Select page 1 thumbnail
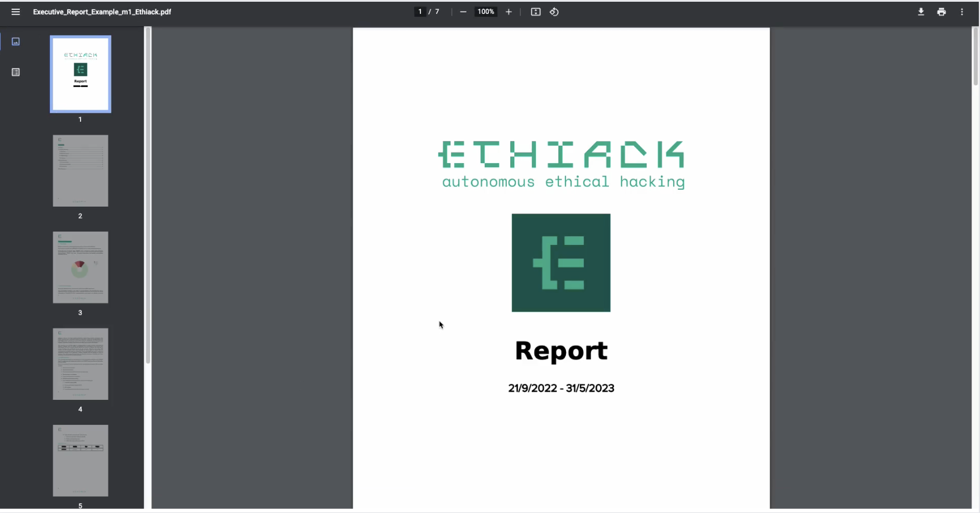 81,74
